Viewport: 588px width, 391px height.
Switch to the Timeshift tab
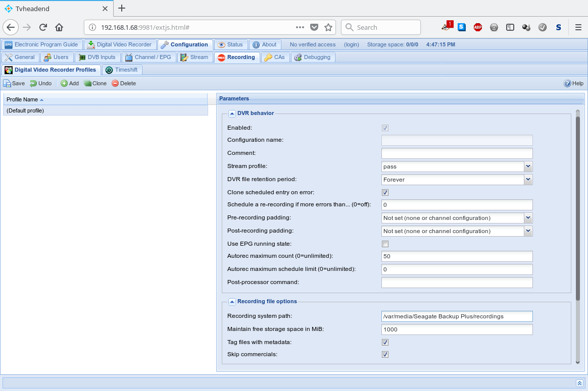121,70
